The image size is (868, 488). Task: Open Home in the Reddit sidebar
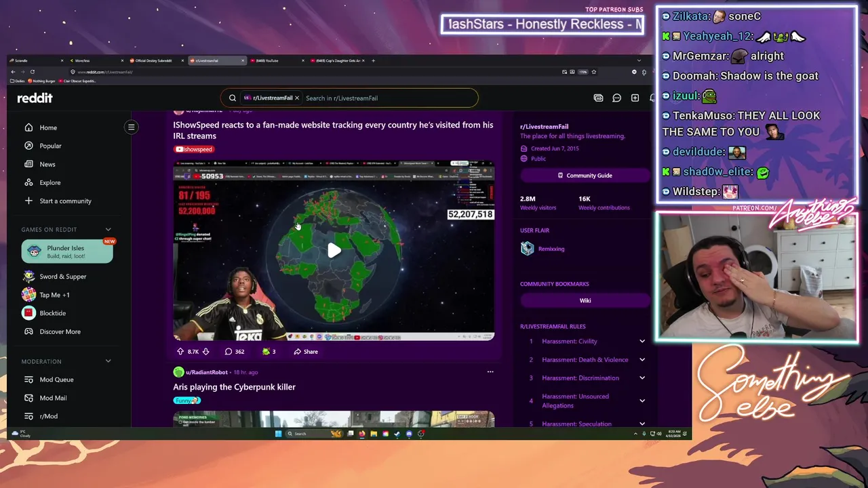[x=40, y=127]
